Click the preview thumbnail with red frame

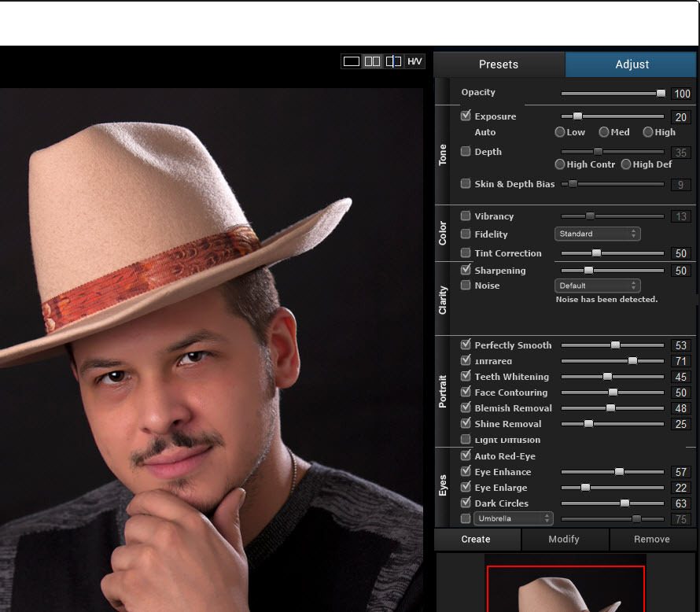(x=566, y=588)
